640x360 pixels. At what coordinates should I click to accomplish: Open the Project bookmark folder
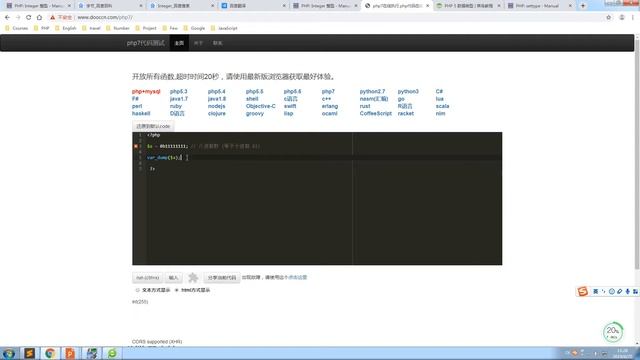[146, 28]
